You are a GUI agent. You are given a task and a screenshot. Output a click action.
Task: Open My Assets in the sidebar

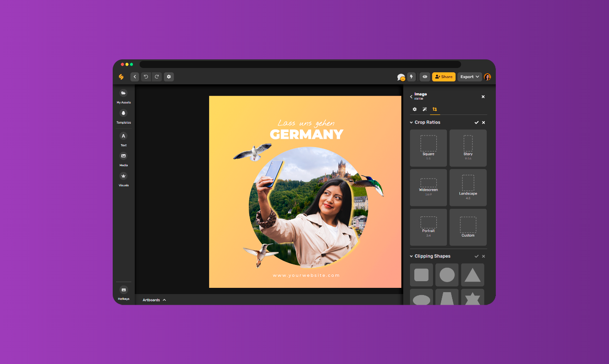click(123, 96)
